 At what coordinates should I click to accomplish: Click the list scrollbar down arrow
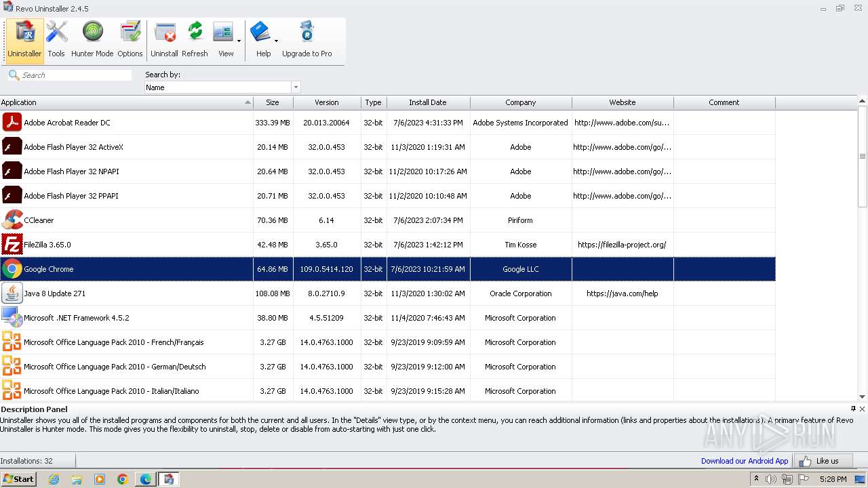point(863,397)
